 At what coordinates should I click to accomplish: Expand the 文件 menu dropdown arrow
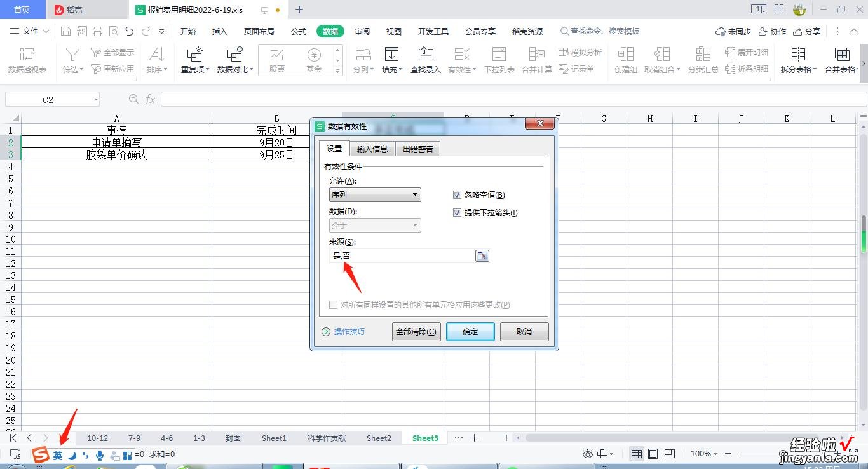pos(46,31)
